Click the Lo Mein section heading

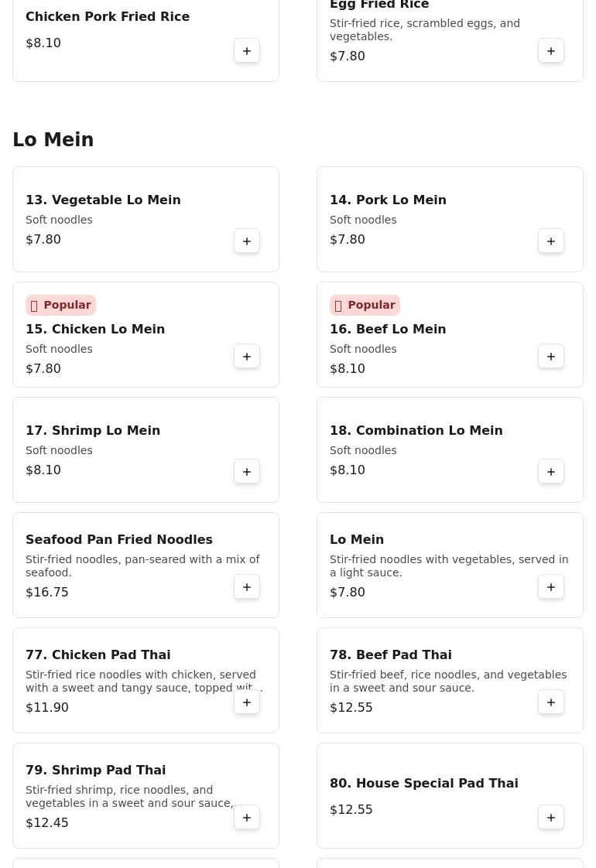pyautogui.click(x=53, y=139)
